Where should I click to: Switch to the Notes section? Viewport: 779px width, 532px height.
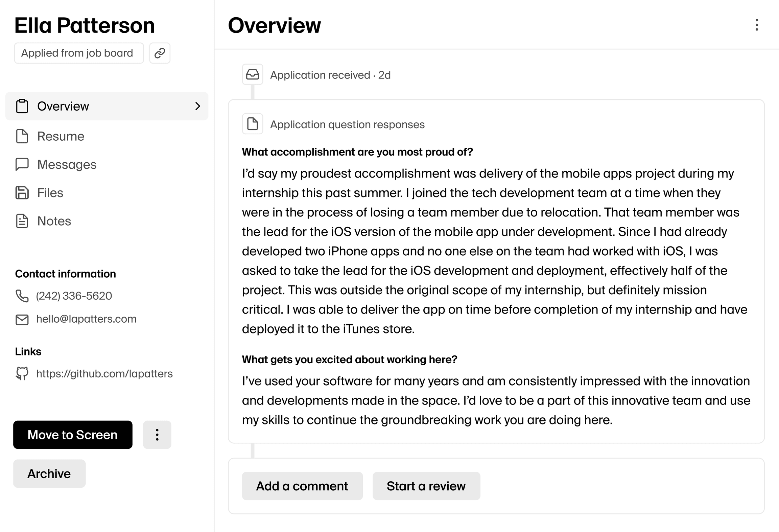pos(54,221)
